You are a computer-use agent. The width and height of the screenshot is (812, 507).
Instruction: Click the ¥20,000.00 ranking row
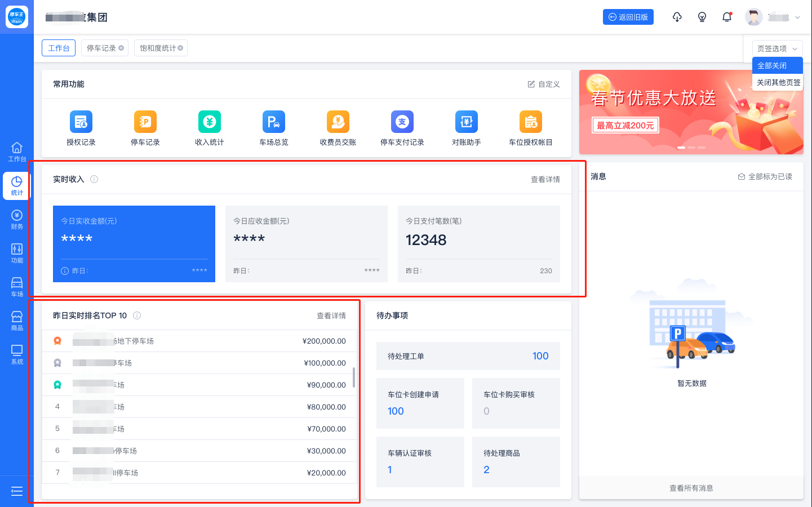(x=199, y=473)
